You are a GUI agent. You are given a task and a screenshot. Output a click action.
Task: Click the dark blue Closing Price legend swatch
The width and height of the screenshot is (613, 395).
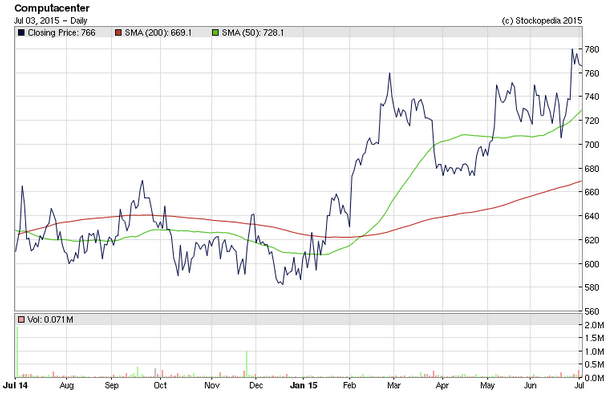point(21,33)
